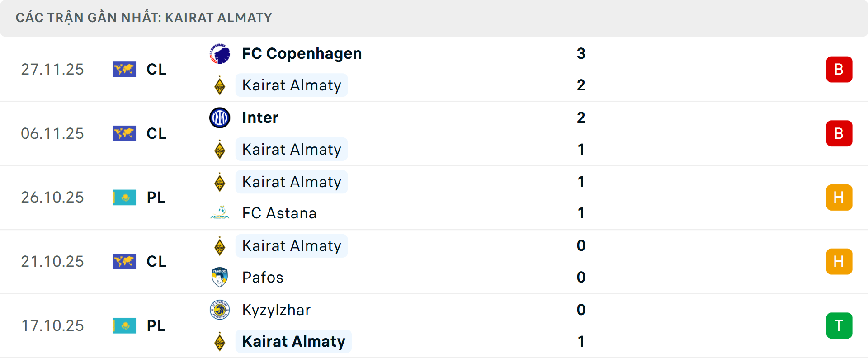Click the 17.10.25 match date

pyautogui.click(x=52, y=325)
